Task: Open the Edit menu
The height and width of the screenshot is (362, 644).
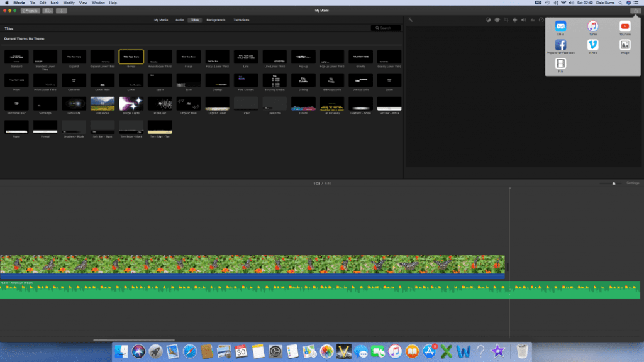Action: (x=43, y=3)
